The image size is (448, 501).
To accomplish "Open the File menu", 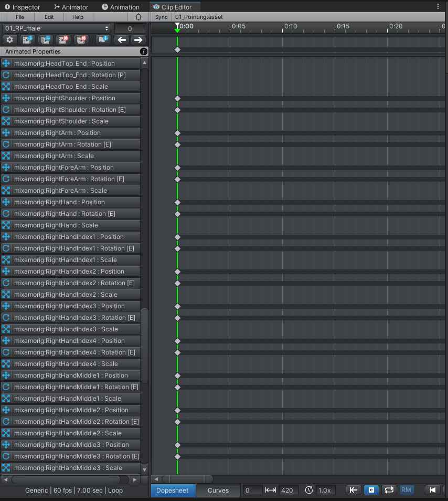I will click(x=20, y=17).
